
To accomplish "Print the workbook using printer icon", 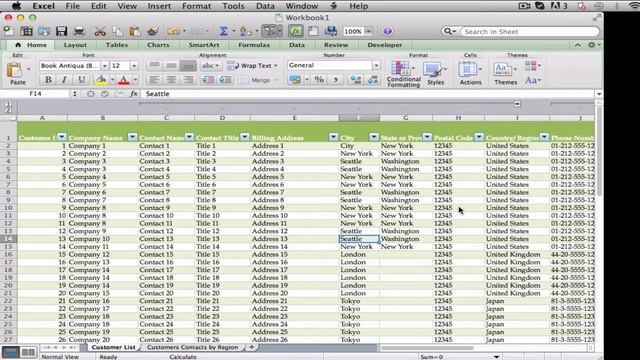I will (x=79, y=31).
